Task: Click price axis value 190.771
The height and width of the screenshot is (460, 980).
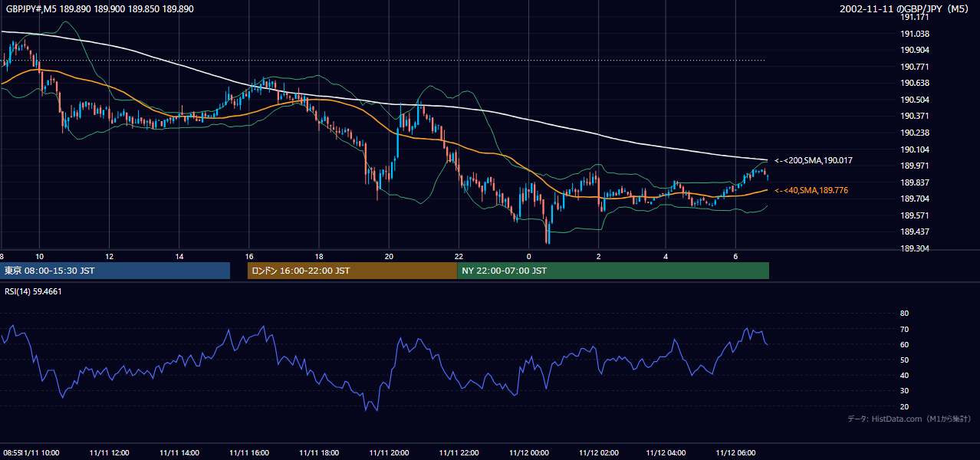Action: pyautogui.click(x=914, y=67)
